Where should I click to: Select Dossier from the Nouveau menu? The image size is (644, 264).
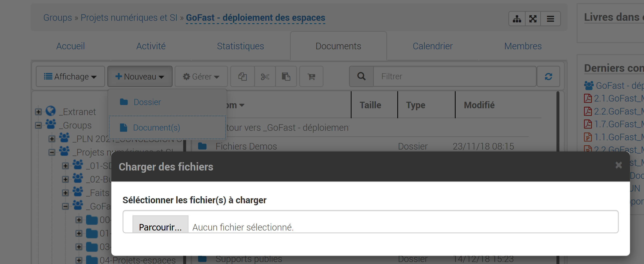pos(147,102)
